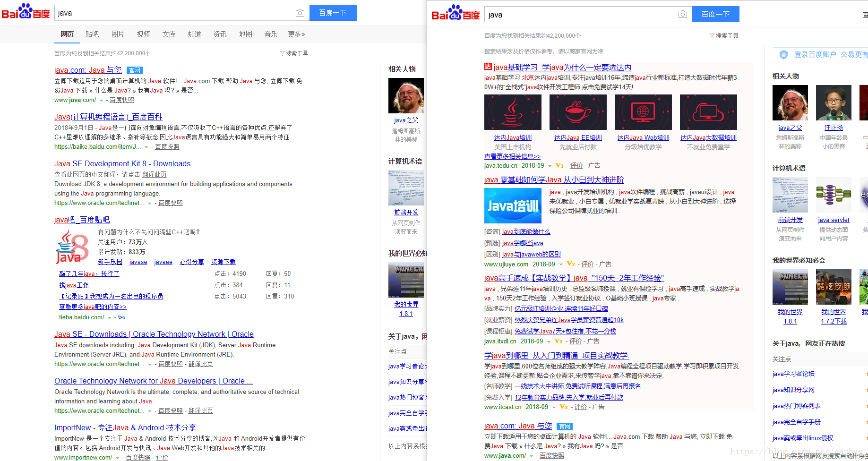Click java servlet diagram thumbnail
The width and height of the screenshot is (868, 461).
(x=834, y=195)
